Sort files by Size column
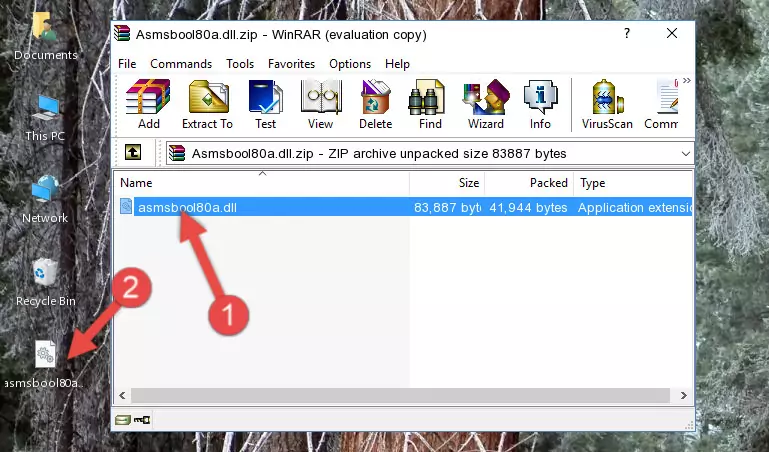Image resolution: width=769 pixels, height=452 pixels. tap(447, 183)
